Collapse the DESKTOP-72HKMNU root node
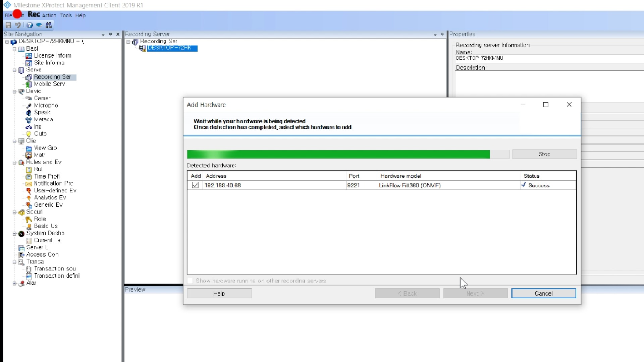This screenshot has height=362, width=644. coord(7,42)
